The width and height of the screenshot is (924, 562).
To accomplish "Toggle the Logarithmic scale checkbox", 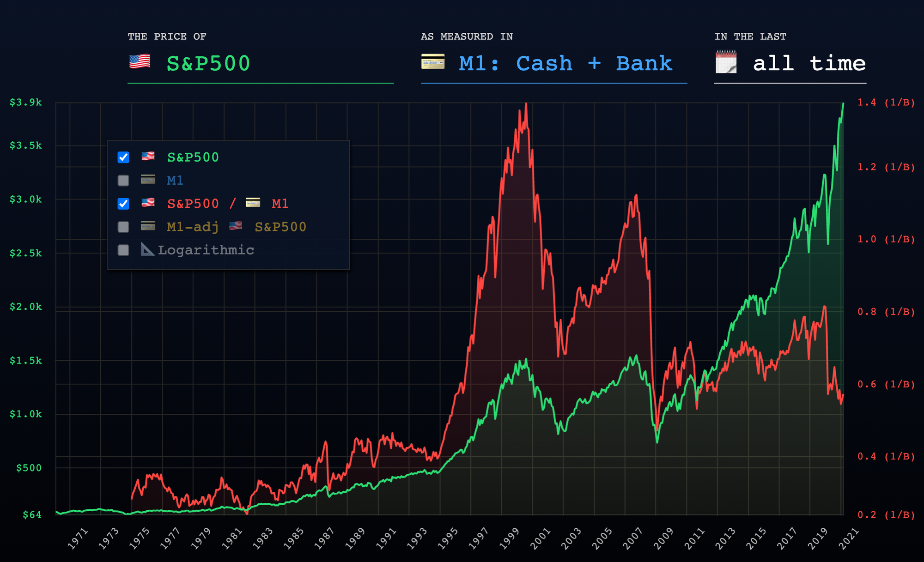I will 123,250.
